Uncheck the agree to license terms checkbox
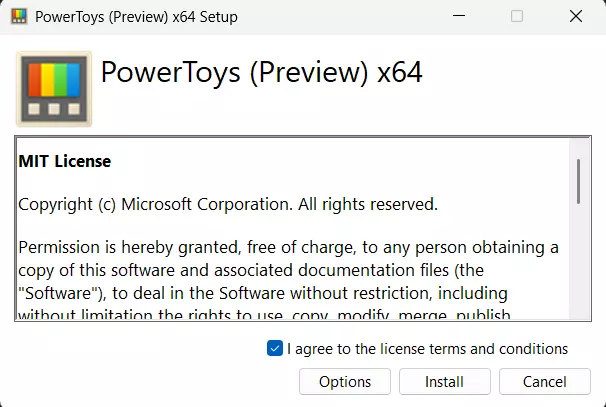 click(x=275, y=349)
